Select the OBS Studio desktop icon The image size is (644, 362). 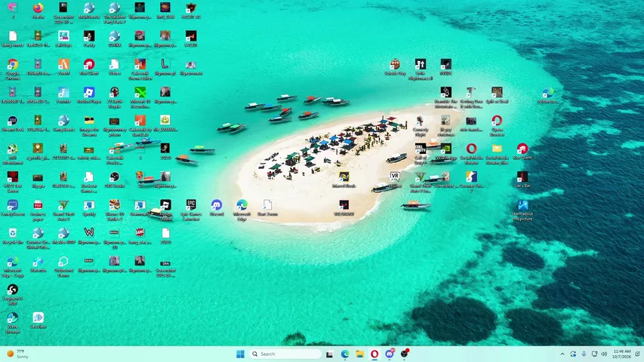click(115, 179)
